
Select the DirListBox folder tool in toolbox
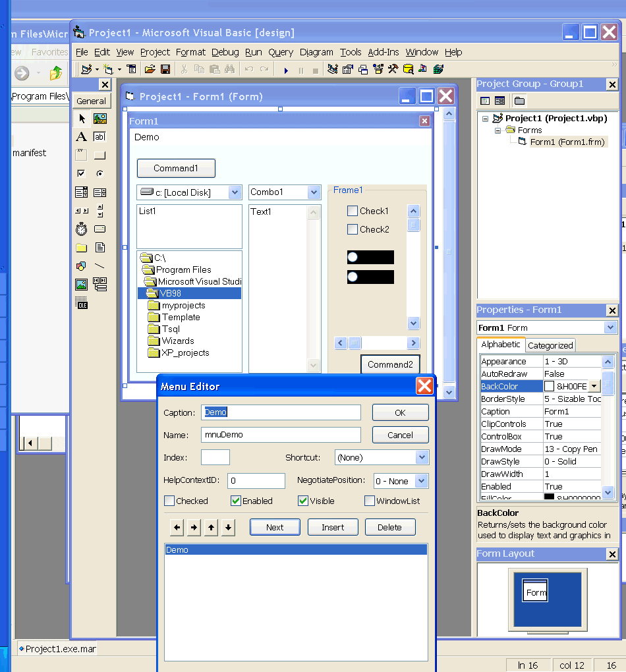point(82,247)
